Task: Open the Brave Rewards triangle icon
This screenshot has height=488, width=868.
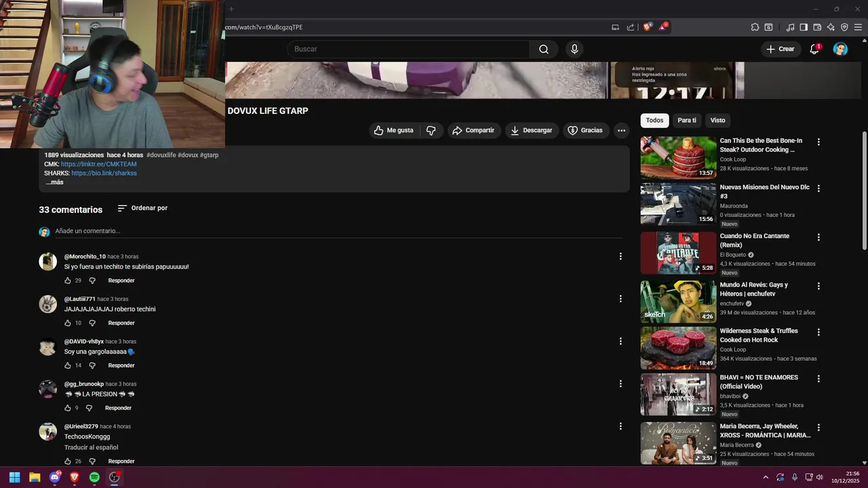Action: coord(663,27)
